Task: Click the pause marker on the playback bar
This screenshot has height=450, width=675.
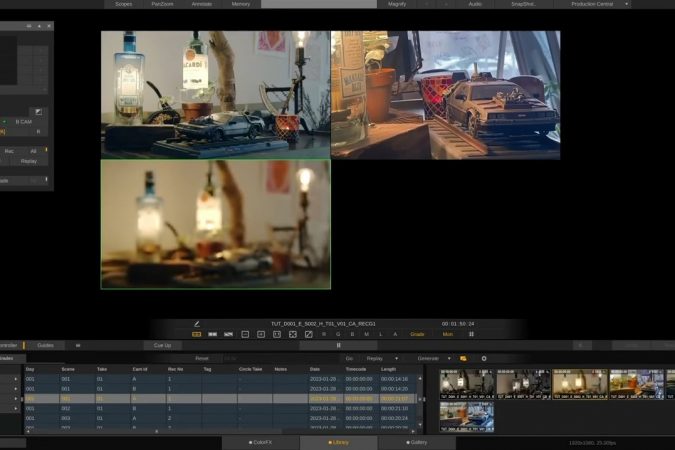Action: [338, 345]
